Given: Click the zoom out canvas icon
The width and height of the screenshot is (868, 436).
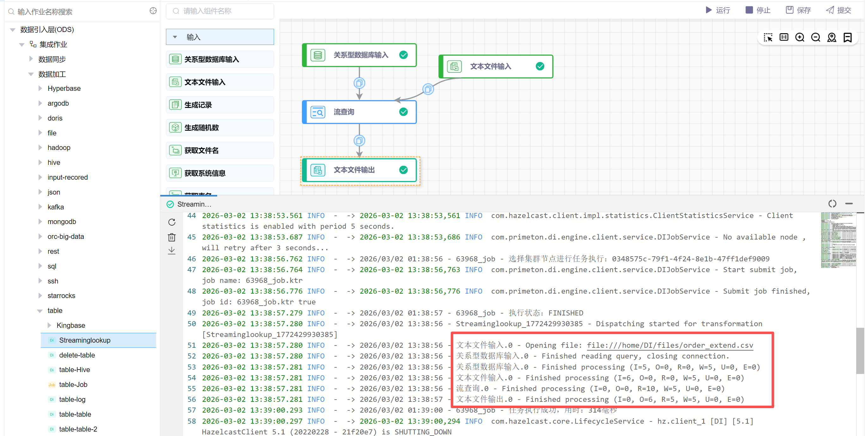Looking at the screenshot, I should [x=815, y=37].
